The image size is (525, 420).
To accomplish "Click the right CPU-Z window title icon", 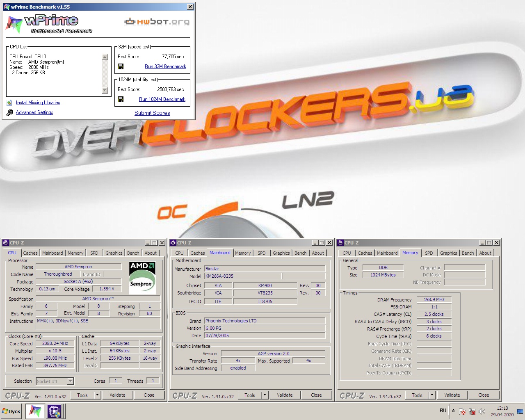I will click(340, 243).
